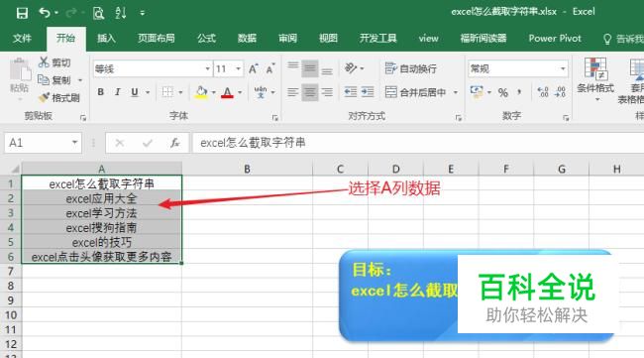Open the font color dropdown arrow
Image resolution: width=644 pixels, height=358 pixels.
(x=240, y=92)
